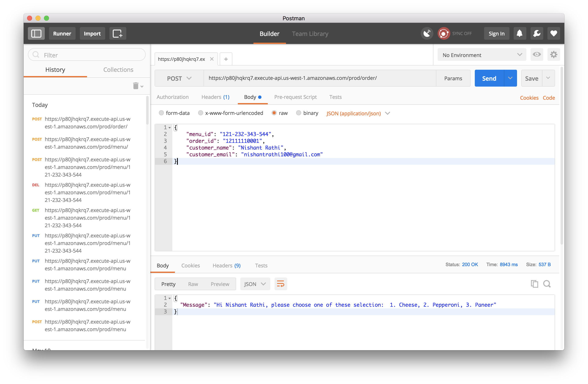Image resolution: width=588 pixels, height=384 pixels.
Task: Copy the response body with the copy icon
Action: (534, 284)
